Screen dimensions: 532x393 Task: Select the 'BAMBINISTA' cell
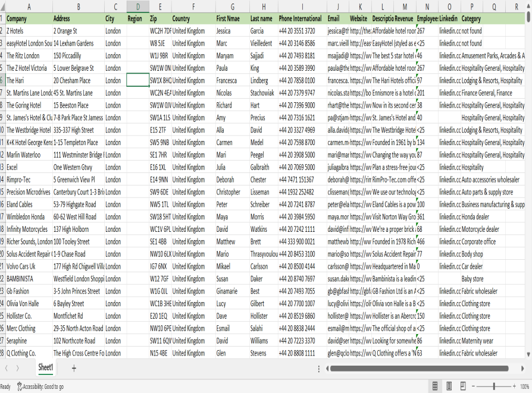click(x=29, y=279)
